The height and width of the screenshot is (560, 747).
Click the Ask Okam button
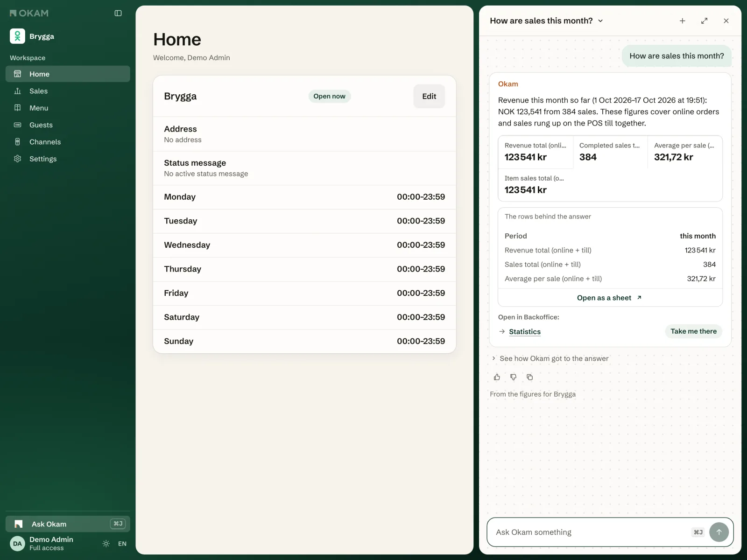68,524
